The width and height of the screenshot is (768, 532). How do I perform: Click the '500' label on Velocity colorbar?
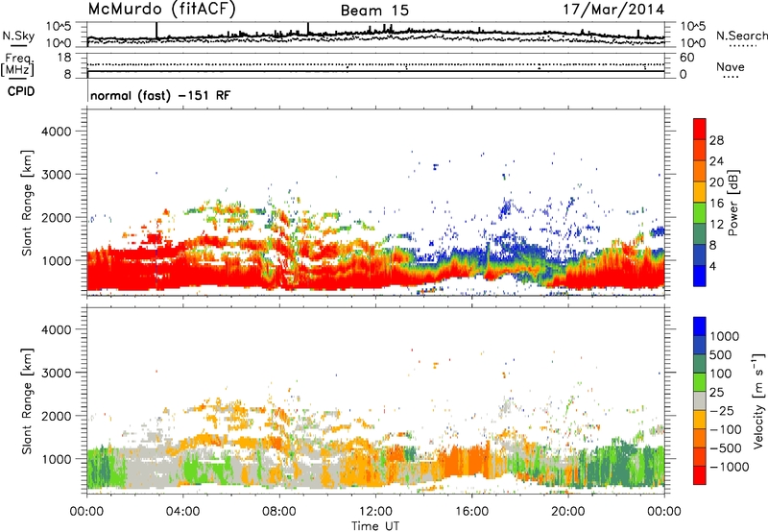pos(721,355)
